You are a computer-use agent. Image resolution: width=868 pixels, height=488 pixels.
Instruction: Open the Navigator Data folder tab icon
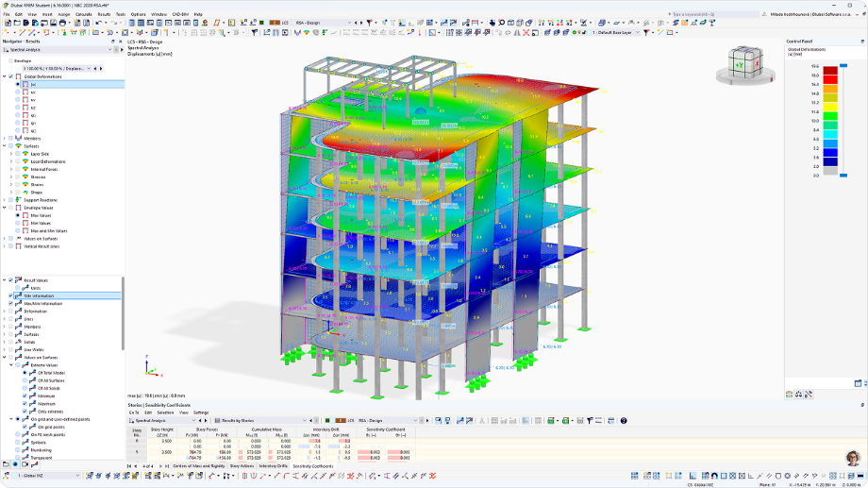click(6, 464)
